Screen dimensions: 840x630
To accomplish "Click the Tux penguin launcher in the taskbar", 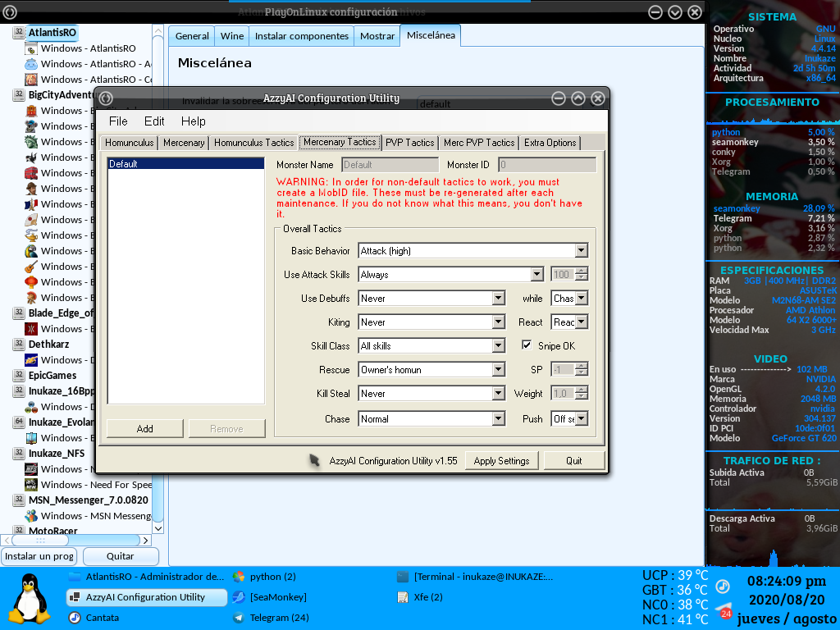I will pos(30,598).
